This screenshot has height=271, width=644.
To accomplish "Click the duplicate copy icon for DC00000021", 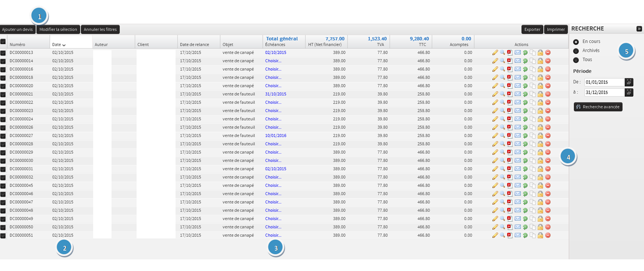I will tap(532, 94).
